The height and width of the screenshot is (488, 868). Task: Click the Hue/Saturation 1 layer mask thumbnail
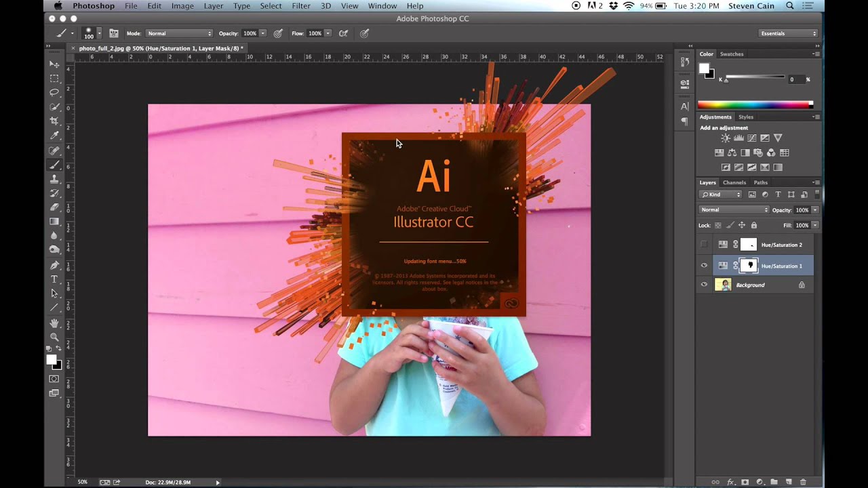pos(749,266)
